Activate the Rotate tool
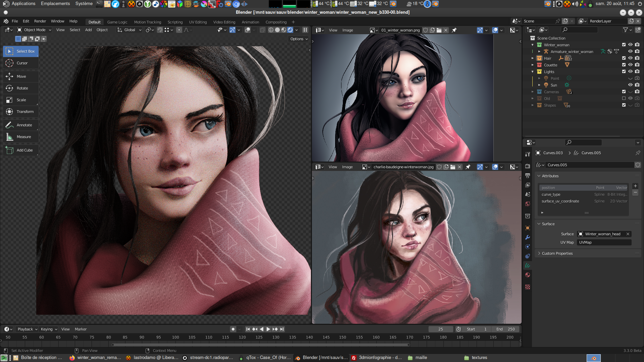The image size is (644, 362). tap(21, 88)
